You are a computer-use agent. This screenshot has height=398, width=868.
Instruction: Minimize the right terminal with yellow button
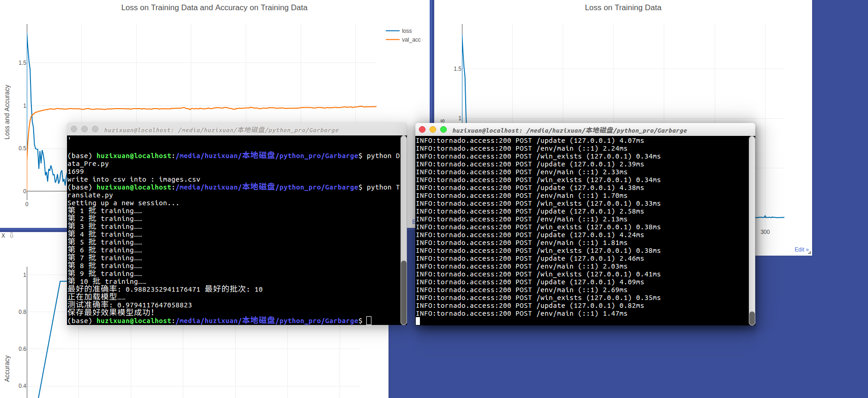(x=433, y=130)
